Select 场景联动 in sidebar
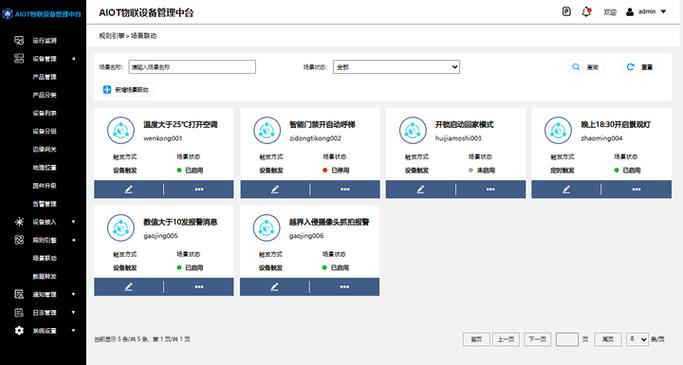 tap(44, 258)
